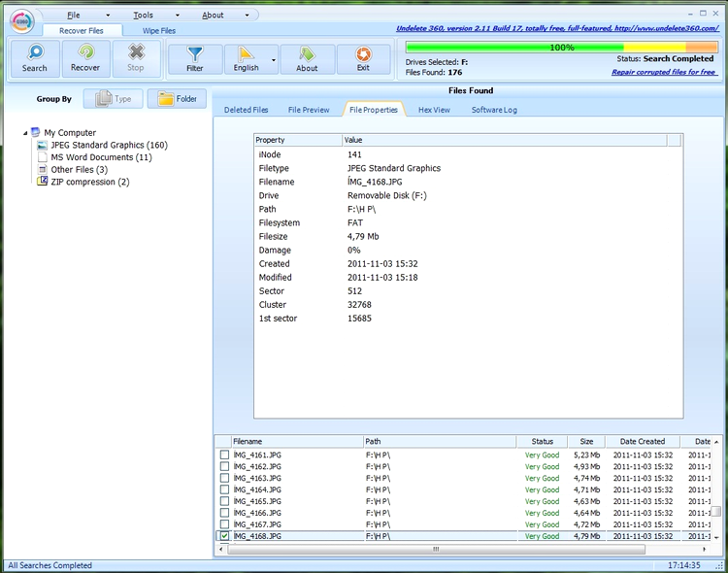Screen dimensions: 728x573
Task: Open the Hex View tab
Action: 434,110
